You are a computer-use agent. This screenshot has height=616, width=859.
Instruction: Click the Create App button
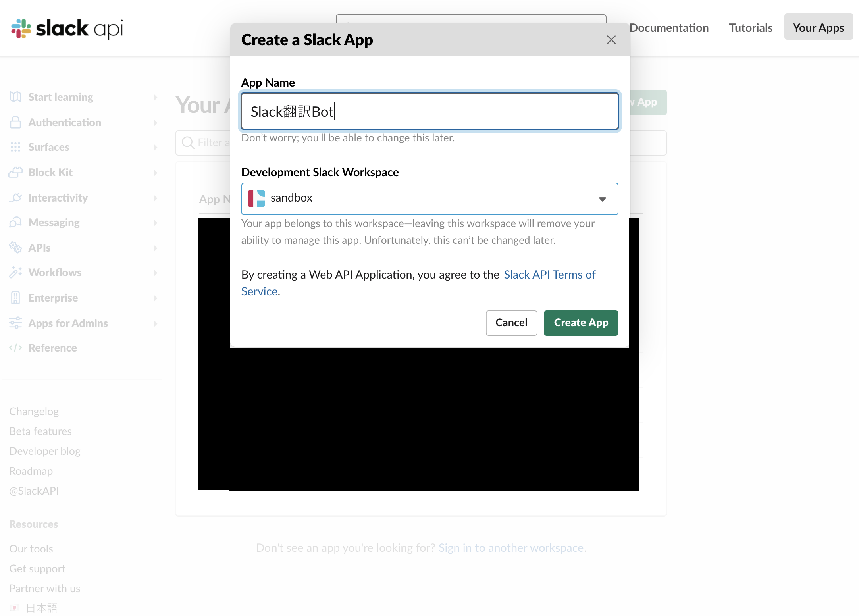pyautogui.click(x=581, y=323)
